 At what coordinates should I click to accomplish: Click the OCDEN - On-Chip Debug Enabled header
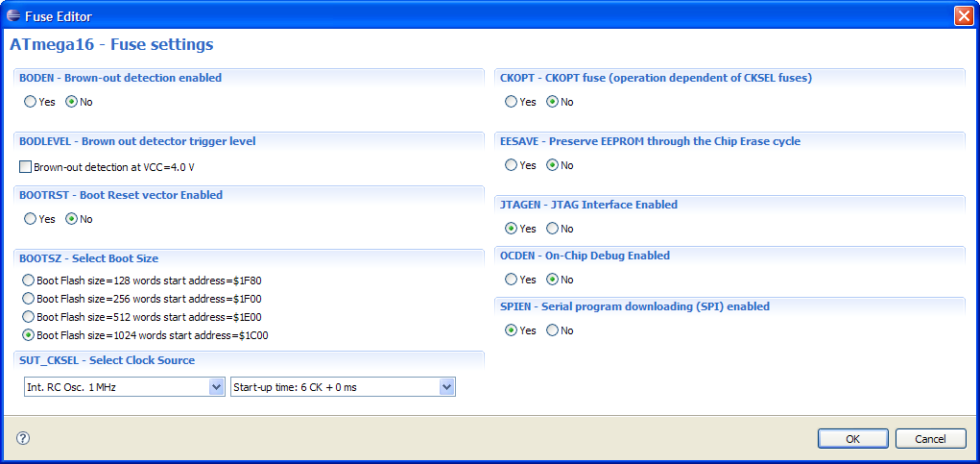pos(585,256)
